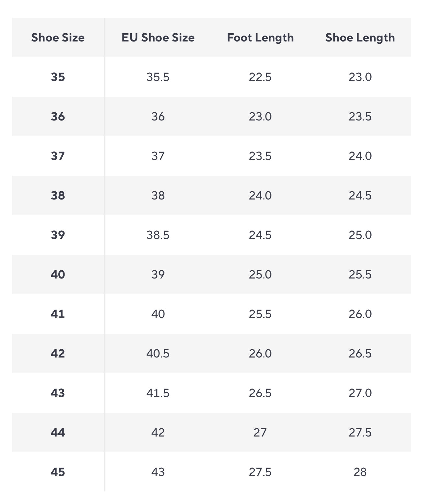Click foot length 27 for size 44
Image resolution: width=423 pixels, height=504 pixels.
tap(260, 433)
